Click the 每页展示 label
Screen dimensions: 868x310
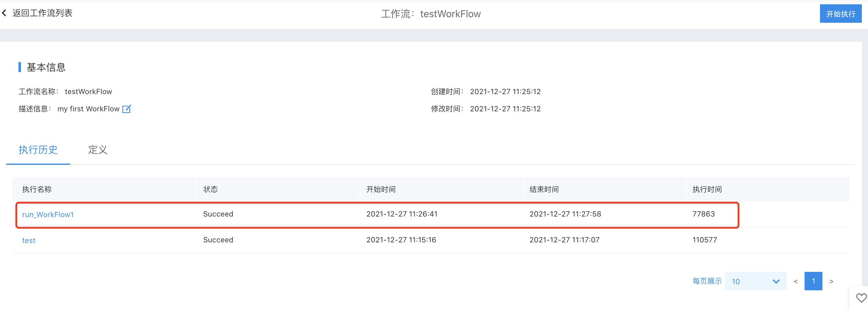point(707,281)
